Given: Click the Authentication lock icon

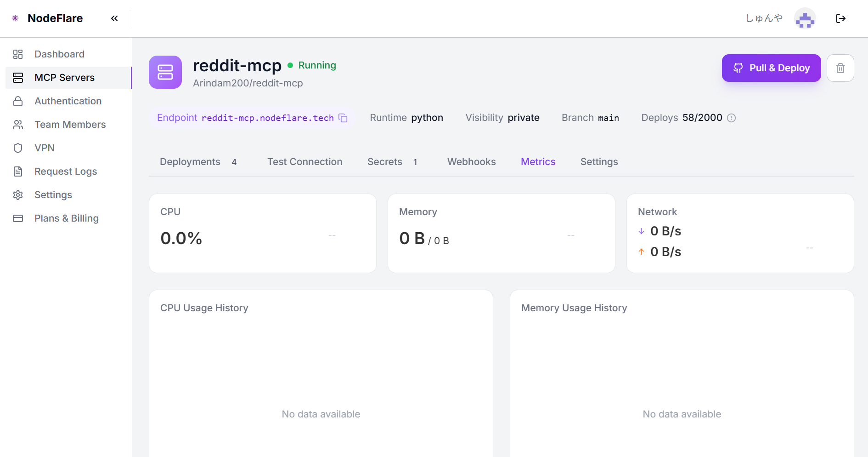Looking at the screenshot, I should click(x=18, y=101).
